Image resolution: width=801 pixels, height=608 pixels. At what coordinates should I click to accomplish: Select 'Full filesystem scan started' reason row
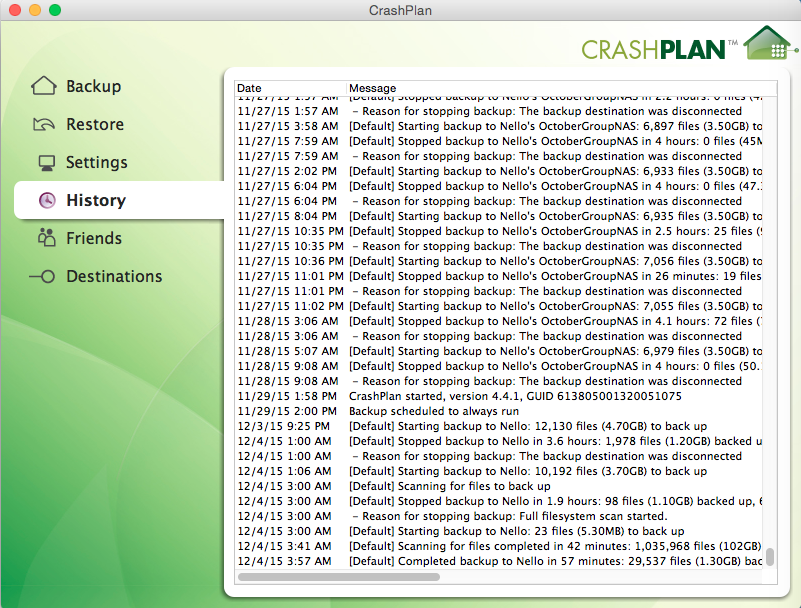(499, 516)
